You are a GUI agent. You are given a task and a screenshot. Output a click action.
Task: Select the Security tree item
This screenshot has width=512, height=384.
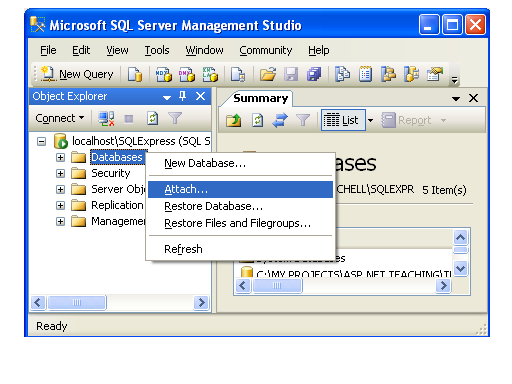pos(111,173)
